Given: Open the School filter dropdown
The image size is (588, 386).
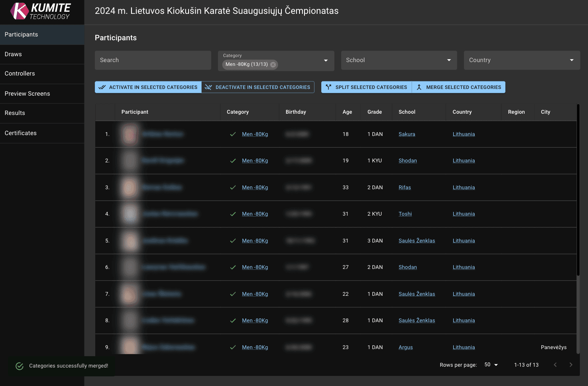Looking at the screenshot, I should (x=449, y=60).
